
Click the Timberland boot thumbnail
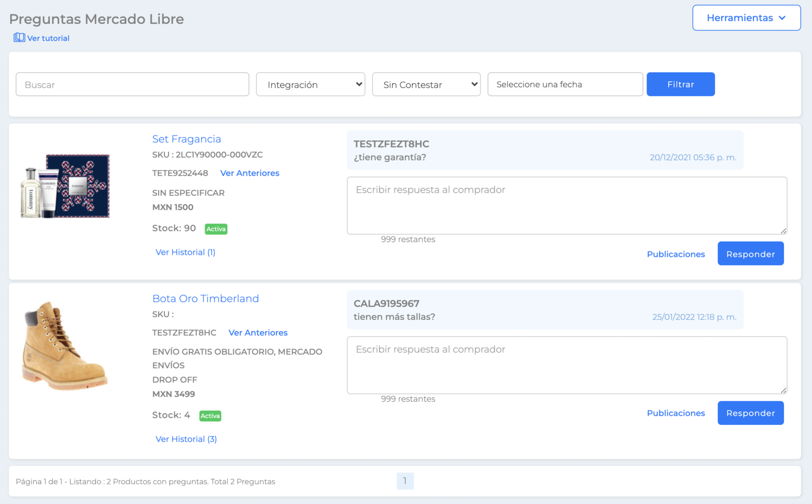(x=64, y=346)
